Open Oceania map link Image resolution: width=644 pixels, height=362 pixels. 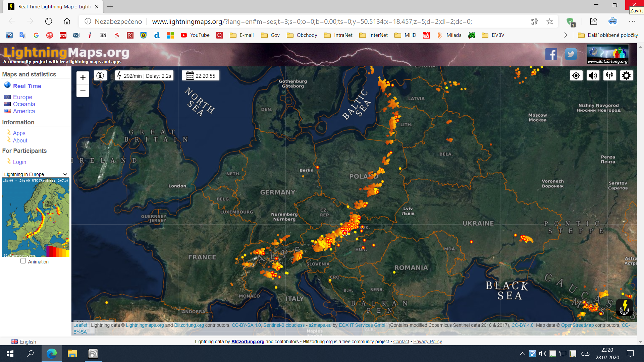[24, 104]
